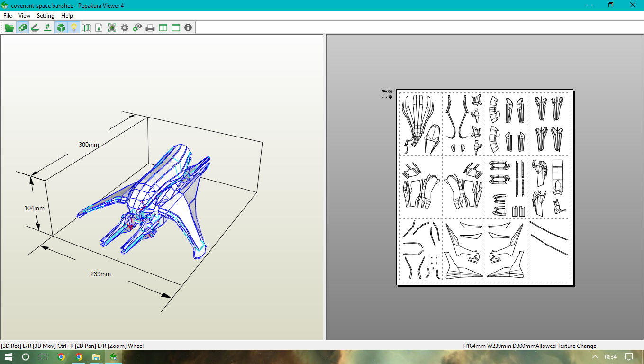Viewport: 644px width, 364px height.
Task: Toggle the edge ID hash icon
Action: point(47,27)
